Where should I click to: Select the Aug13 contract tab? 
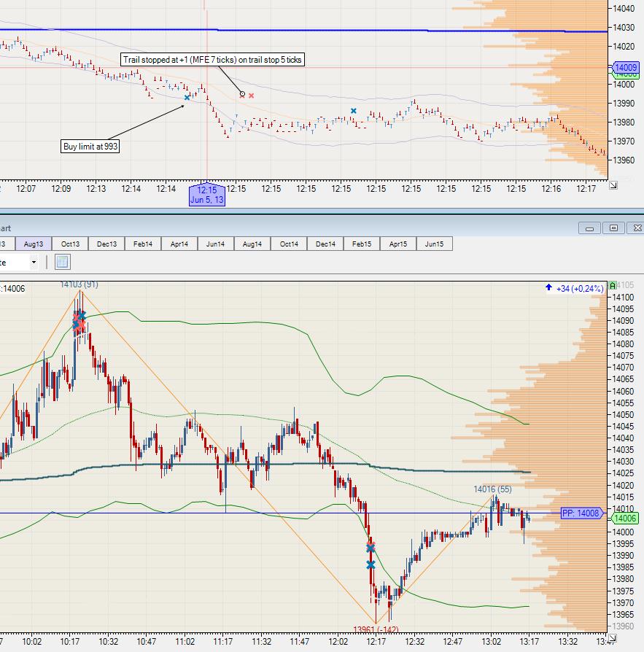tap(34, 244)
